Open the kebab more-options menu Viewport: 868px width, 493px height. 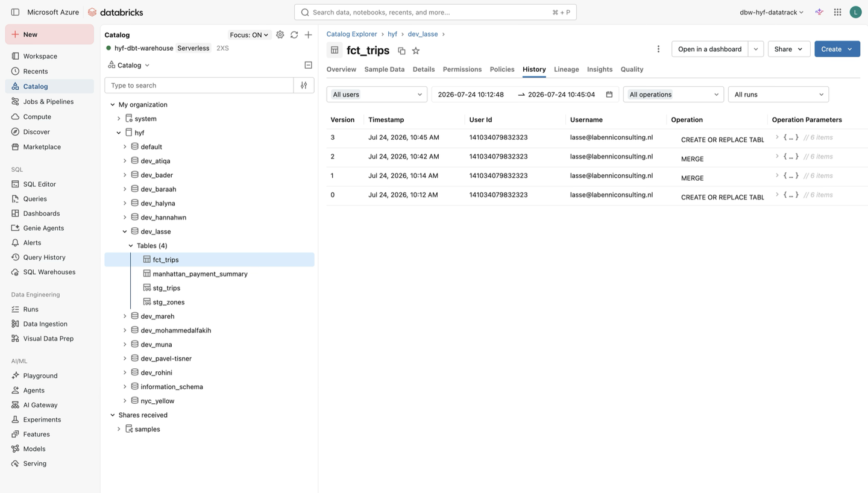coord(658,49)
